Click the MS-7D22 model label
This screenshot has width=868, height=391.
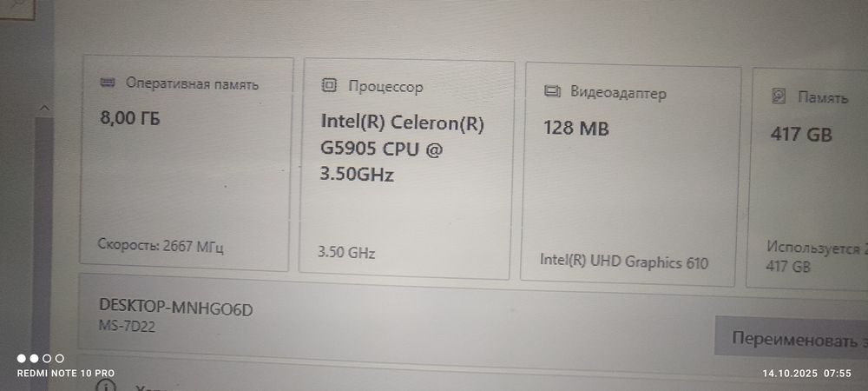(x=127, y=326)
